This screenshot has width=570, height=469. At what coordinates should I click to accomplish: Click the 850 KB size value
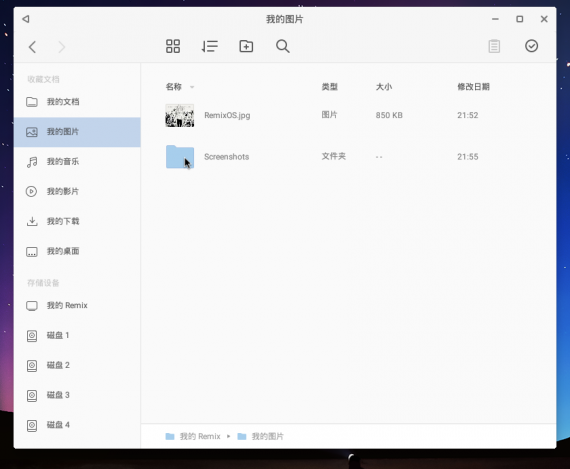pyautogui.click(x=389, y=115)
